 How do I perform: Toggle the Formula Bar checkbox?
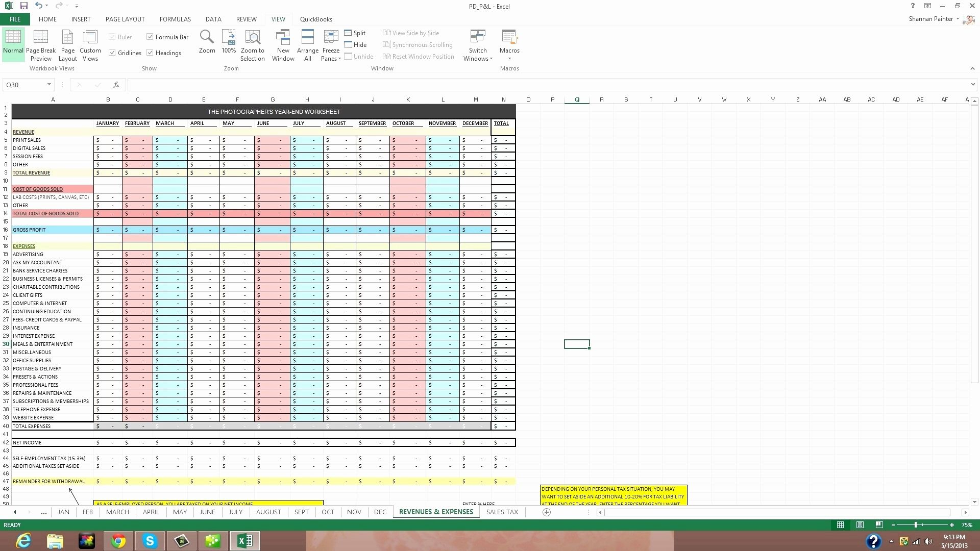pos(150,37)
